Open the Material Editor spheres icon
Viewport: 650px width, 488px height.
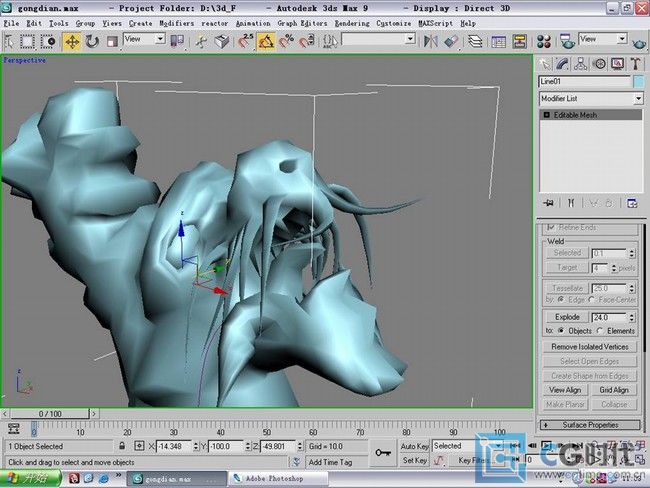click(x=543, y=41)
